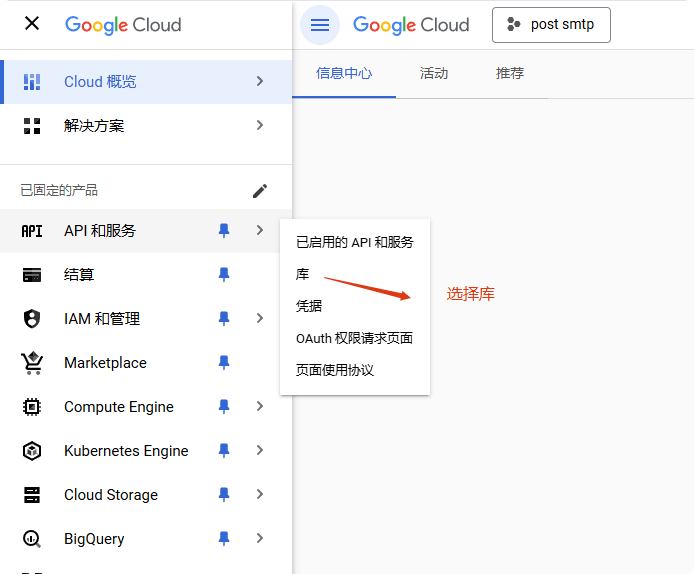Unpin Kubernetes Engine using pin icon
Screen dimensions: 694x574
tap(224, 451)
